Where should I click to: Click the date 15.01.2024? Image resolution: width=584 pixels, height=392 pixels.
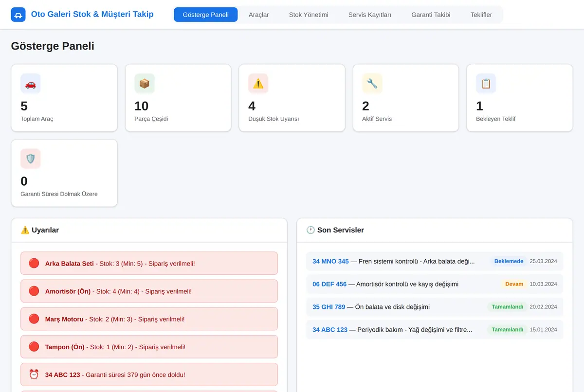point(543,330)
